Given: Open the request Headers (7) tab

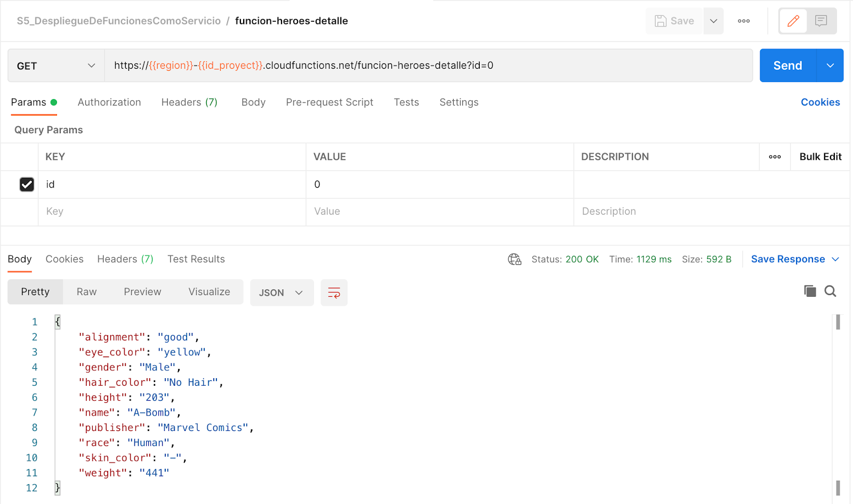Looking at the screenshot, I should pos(189,102).
